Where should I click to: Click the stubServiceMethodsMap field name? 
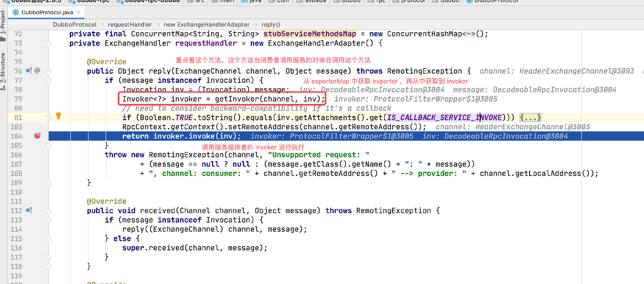coord(309,34)
